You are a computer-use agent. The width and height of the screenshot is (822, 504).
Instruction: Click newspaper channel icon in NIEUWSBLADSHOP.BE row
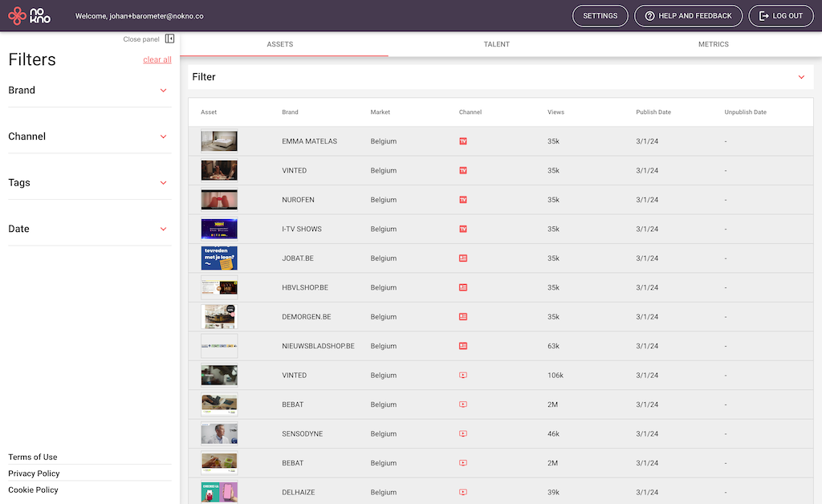tap(463, 346)
